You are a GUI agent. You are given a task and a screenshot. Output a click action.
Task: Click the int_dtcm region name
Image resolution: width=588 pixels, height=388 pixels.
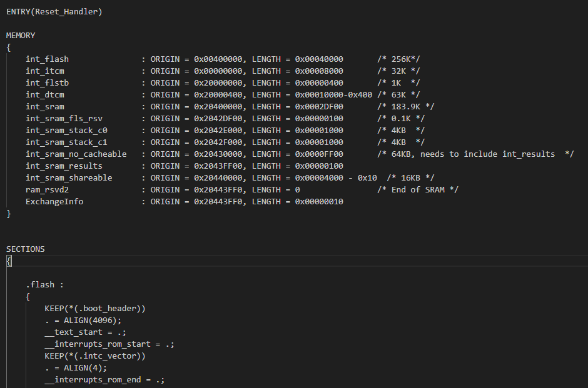44,95
